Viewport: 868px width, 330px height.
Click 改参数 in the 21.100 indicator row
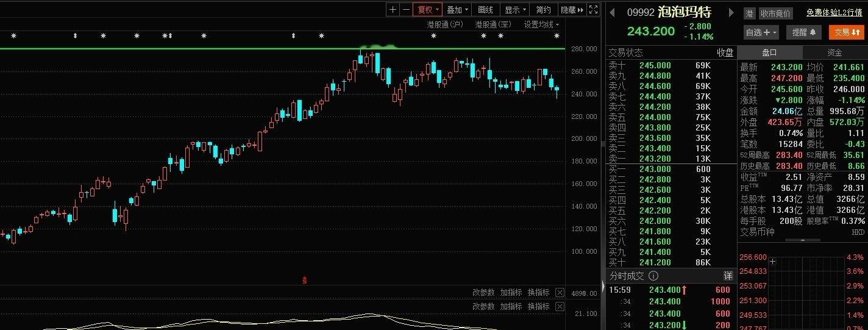[x=483, y=306]
